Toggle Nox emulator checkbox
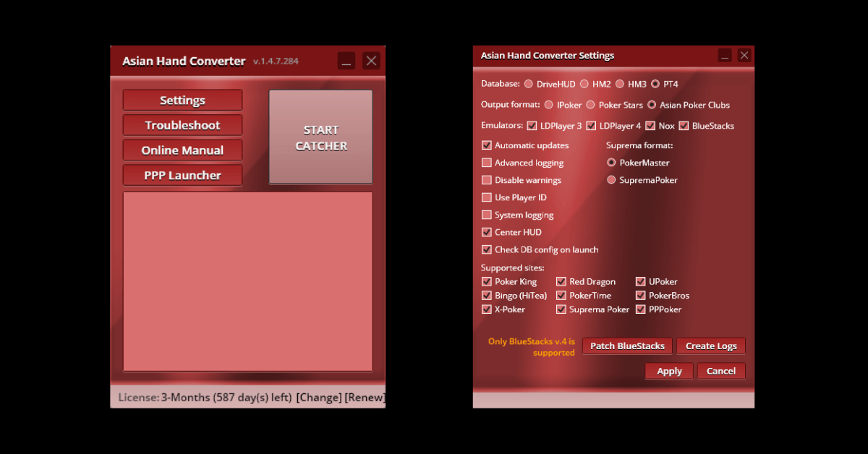868x454 pixels. pyautogui.click(x=650, y=126)
